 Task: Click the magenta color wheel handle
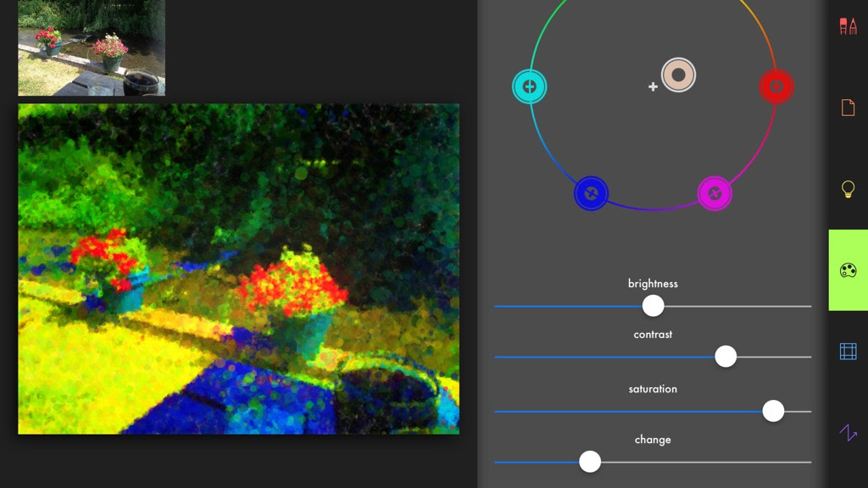point(715,193)
